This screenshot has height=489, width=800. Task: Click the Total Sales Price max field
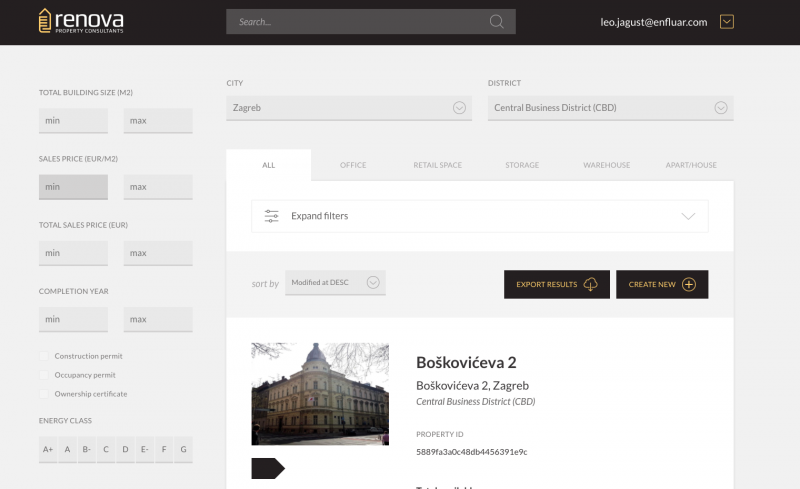pos(158,253)
